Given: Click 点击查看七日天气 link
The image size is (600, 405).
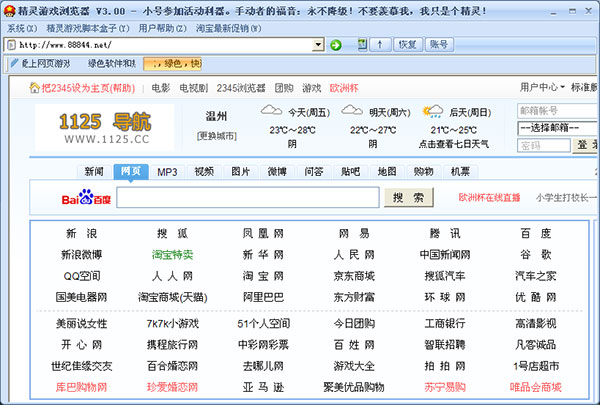Looking at the screenshot, I should click(x=453, y=144).
